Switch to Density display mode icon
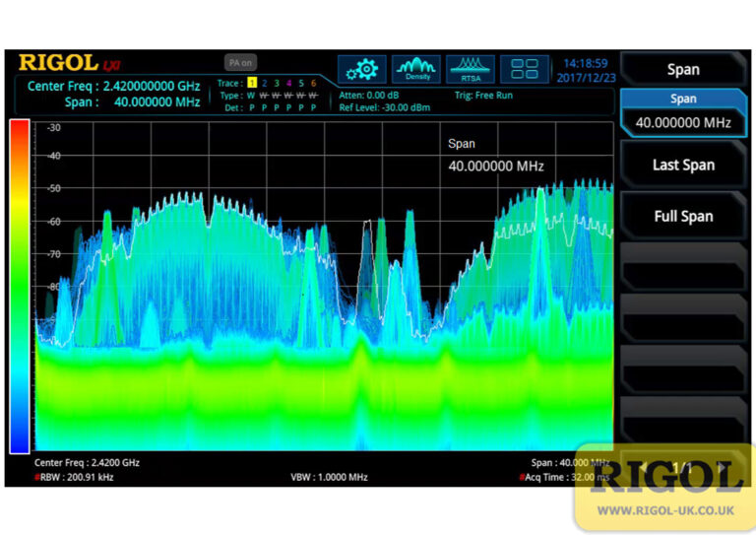Image resolution: width=756 pixels, height=535 pixels. coord(416,70)
